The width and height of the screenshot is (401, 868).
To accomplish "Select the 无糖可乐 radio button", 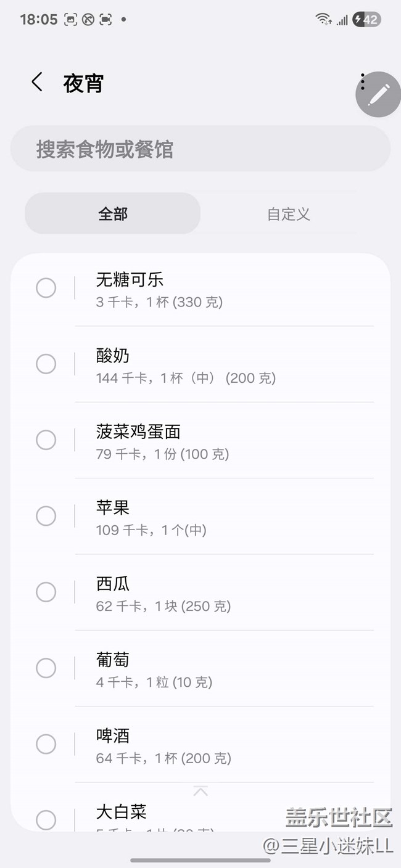I will pyautogui.click(x=46, y=288).
